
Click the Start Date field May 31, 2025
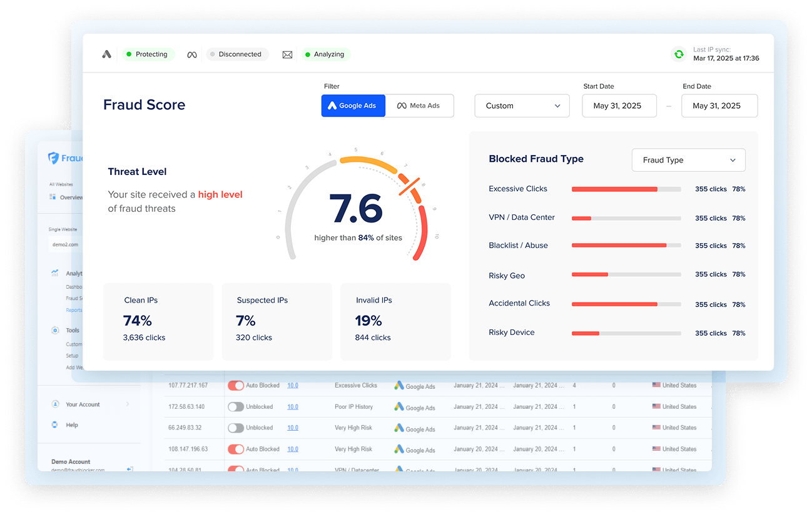point(619,106)
